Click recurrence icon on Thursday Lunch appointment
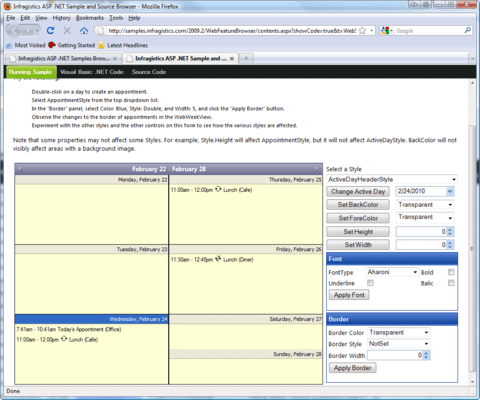The width and height of the screenshot is (480, 400). [x=218, y=189]
